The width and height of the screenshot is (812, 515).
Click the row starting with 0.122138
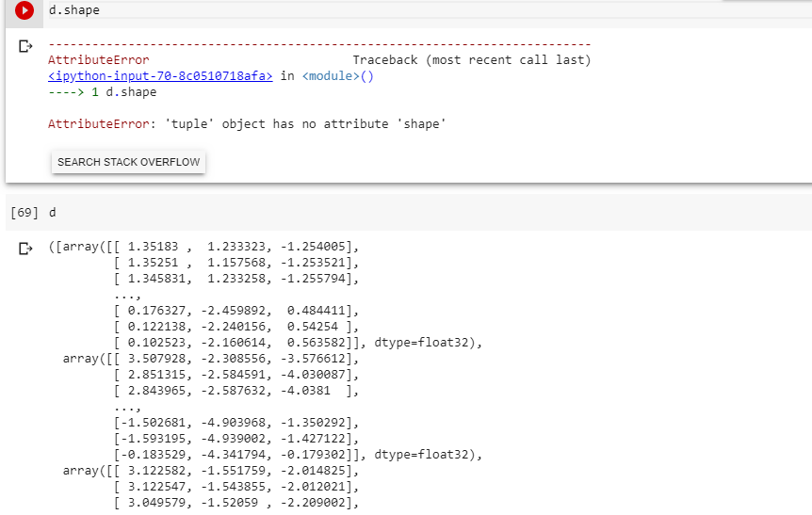coord(236,327)
